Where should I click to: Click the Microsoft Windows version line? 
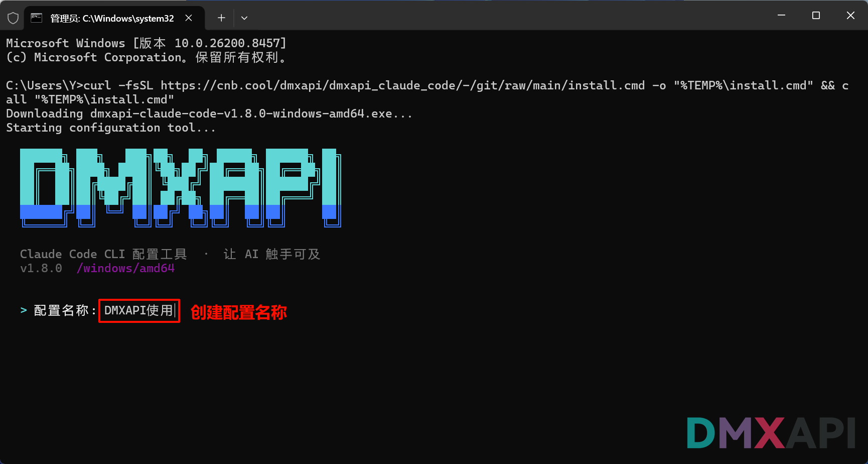(146, 43)
